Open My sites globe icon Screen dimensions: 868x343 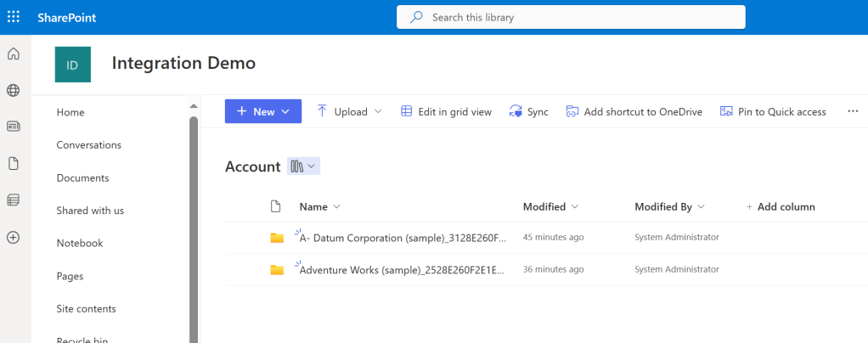pos(13,91)
